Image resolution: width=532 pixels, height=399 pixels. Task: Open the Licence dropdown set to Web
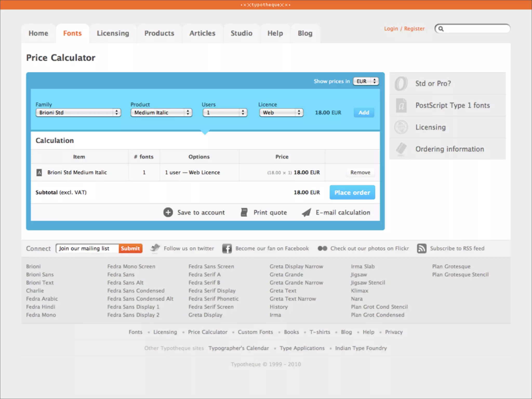click(281, 112)
